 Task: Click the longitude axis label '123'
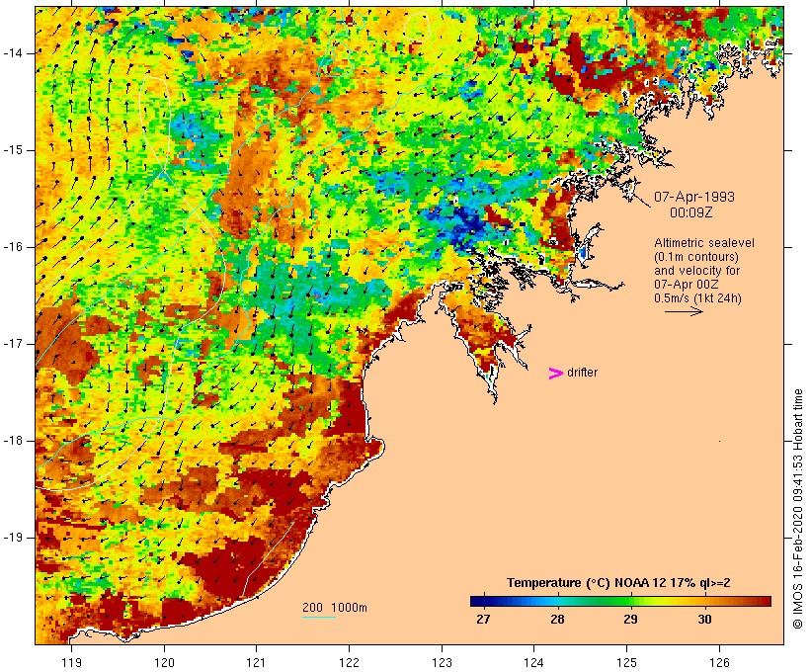coord(442,662)
